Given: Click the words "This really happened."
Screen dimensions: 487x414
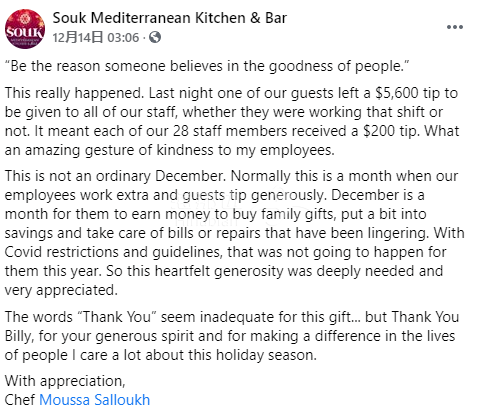Looking at the screenshot, I should (x=75, y=93).
